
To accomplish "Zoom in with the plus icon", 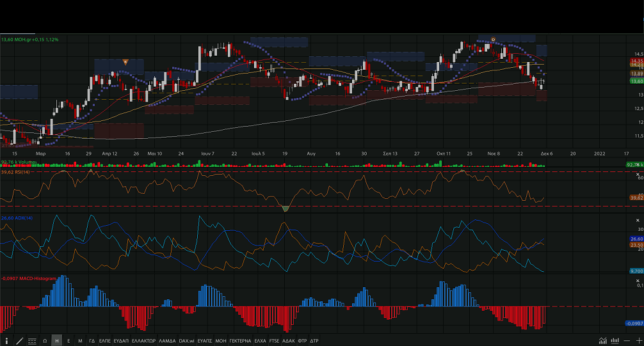I will pos(639,341).
